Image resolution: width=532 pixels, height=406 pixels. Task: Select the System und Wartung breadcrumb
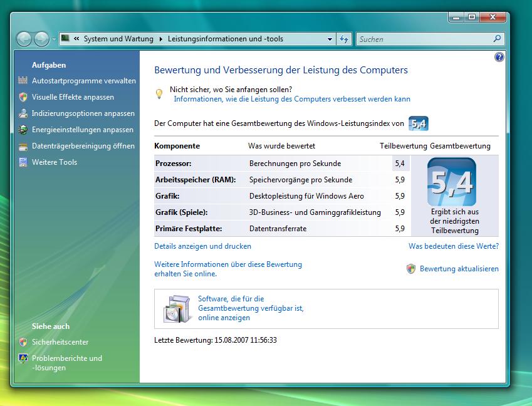(118, 39)
